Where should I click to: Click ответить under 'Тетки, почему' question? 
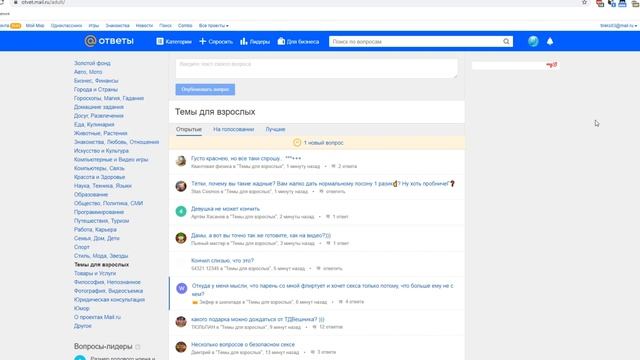[x=335, y=191]
